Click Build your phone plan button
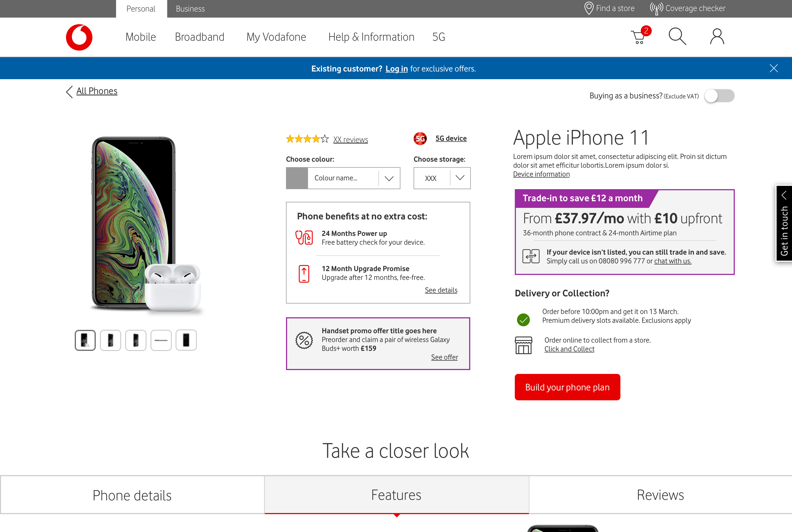Image resolution: width=792 pixels, height=532 pixels. pyautogui.click(x=567, y=387)
